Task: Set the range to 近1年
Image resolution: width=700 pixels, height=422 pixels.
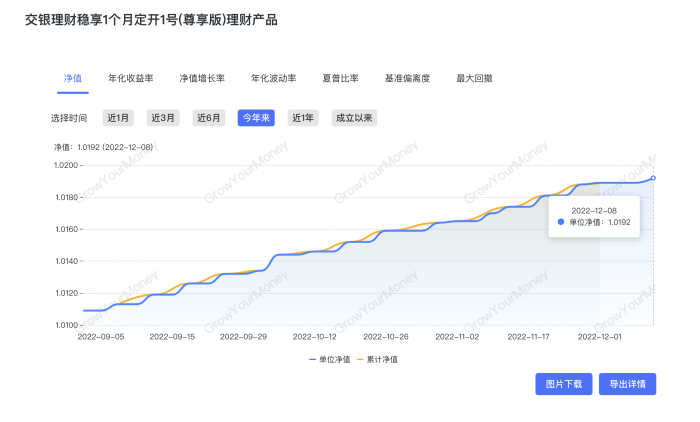Action: pyautogui.click(x=303, y=118)
